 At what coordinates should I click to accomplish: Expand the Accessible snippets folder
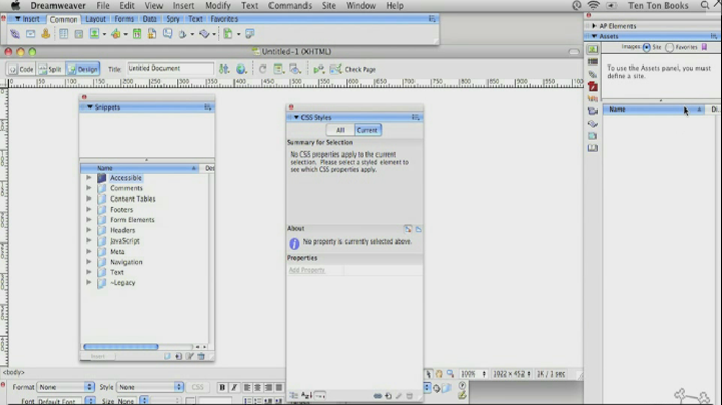click(x=88, y=178)
